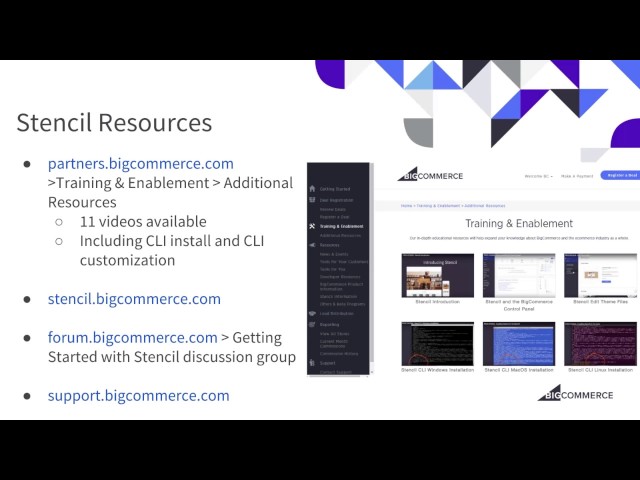Click the Make a Payment link
The width and height of the screenshot is (640, 480).
tap(577, 176)
